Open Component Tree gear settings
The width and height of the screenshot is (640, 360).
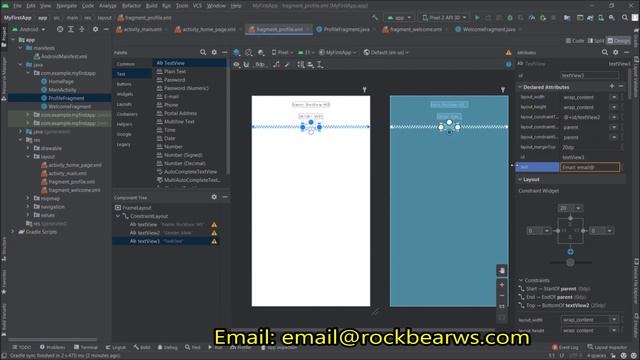click(x=214, y=197)
